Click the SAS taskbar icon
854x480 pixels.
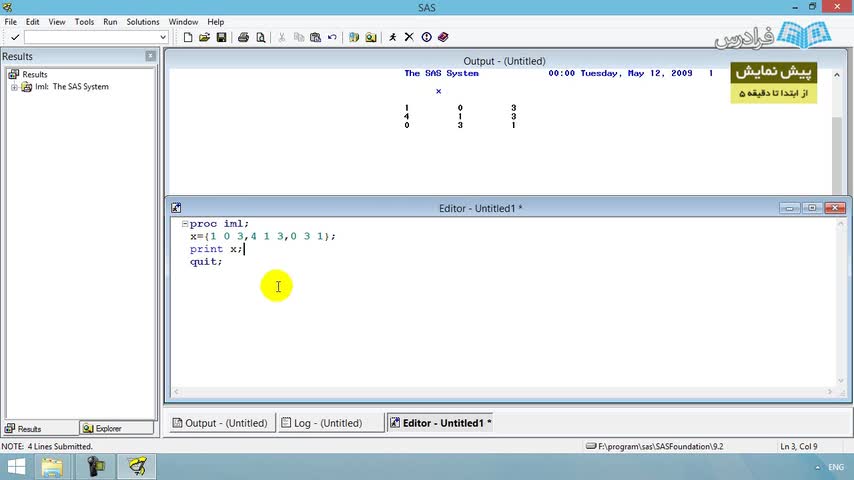[x=137, y=467]
